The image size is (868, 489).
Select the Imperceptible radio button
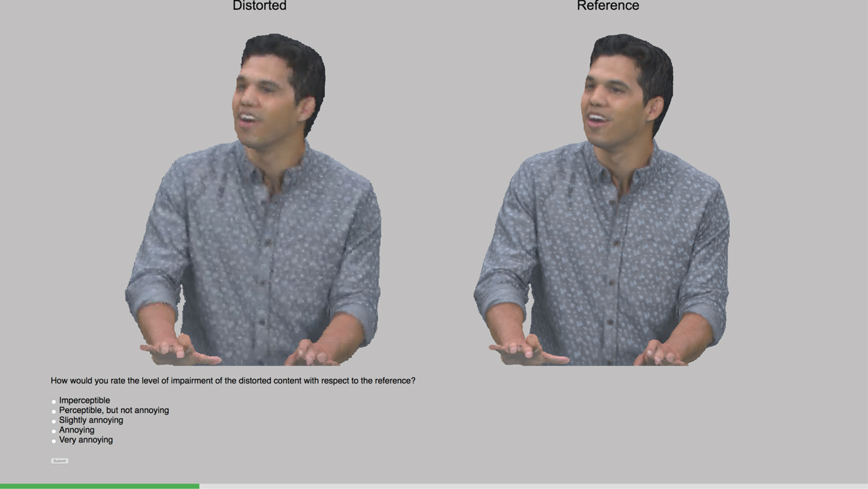click(x=54, y=402)
